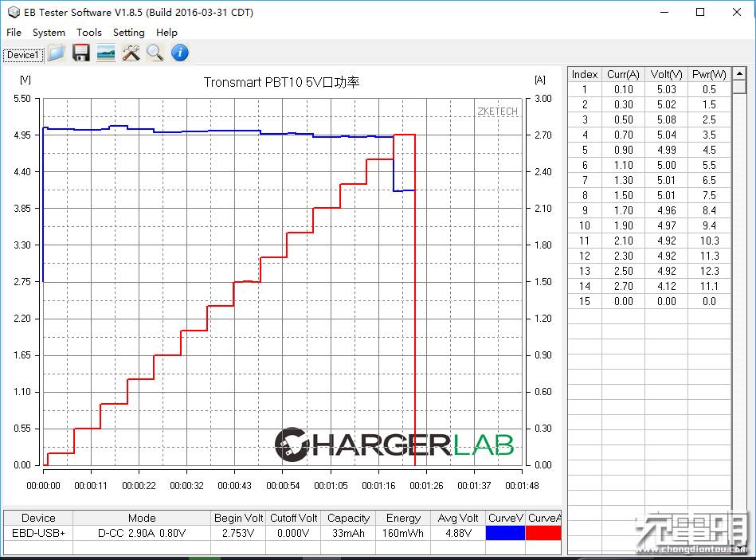The image size is (756, 560).
Task: Click the blue CurveV color swatch
Action: pos(505,533)
